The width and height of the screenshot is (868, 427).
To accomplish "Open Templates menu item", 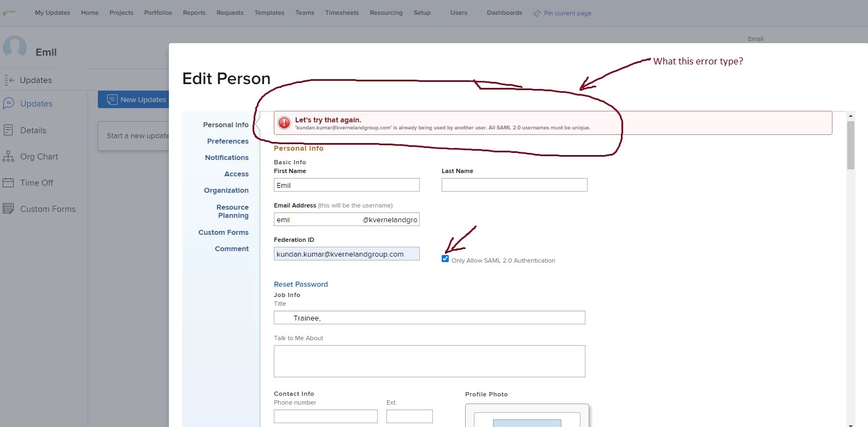I will (269, 13).
